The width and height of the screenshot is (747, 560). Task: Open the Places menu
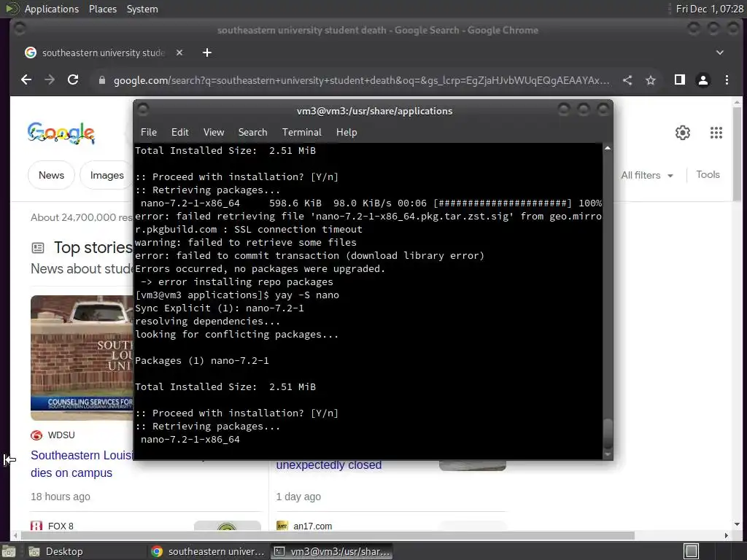click(102, 9)
